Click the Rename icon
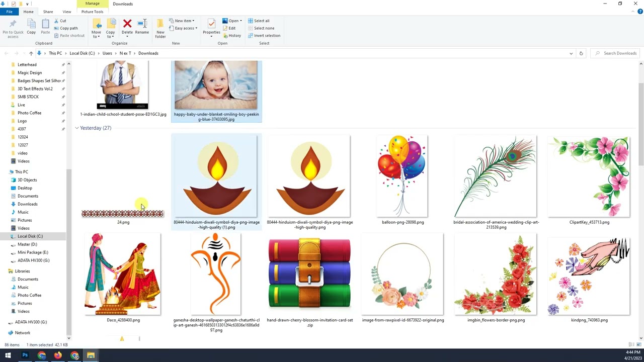Viewport: 644px width, 362px height. pos(142,24)
